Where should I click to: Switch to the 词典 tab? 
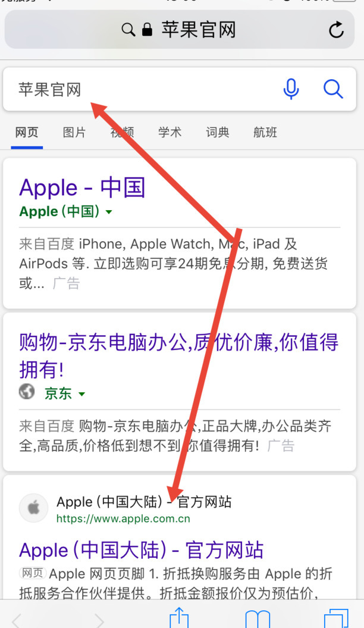point(217,132)
